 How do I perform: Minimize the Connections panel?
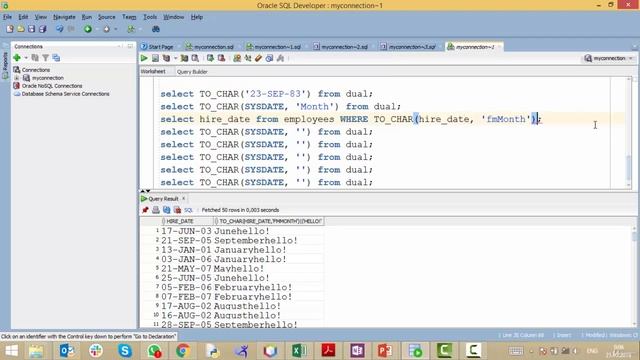pos(130,46)
